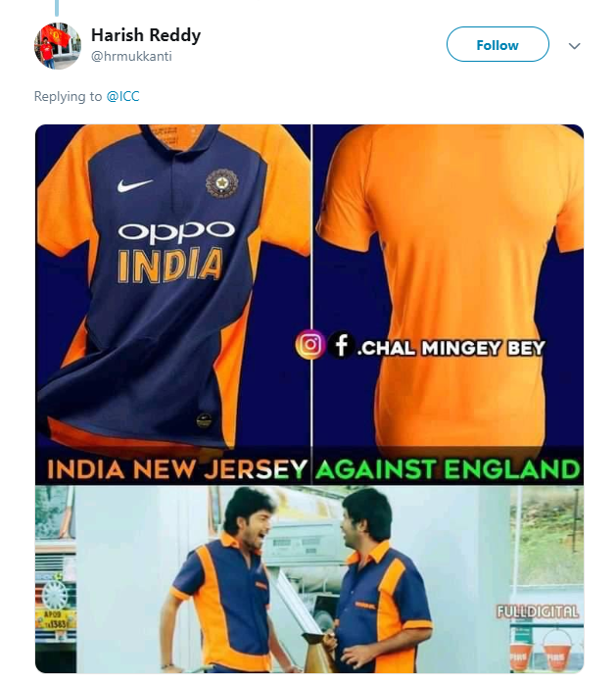Click the small round logo at the jersey hem

(x=204, y=419)
